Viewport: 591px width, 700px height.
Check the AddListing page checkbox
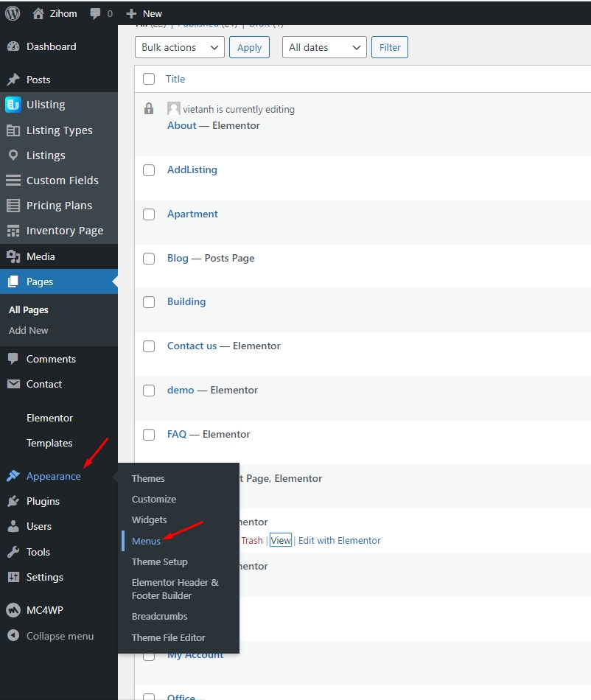pyautogui.click(x=149, y=170)
